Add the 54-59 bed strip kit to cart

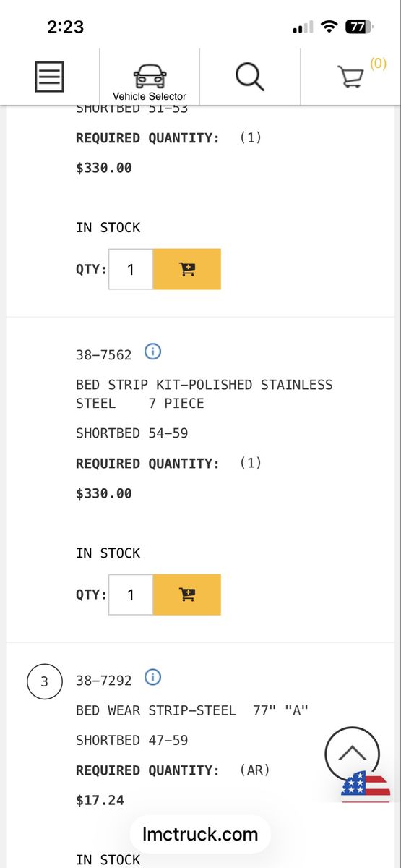tap(187, 595)
